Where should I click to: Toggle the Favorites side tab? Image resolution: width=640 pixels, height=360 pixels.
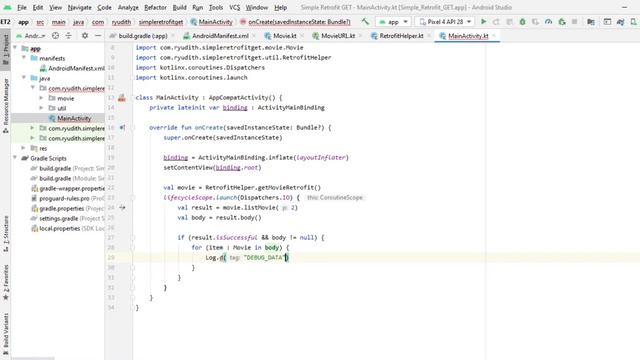[x=6, y=282]
